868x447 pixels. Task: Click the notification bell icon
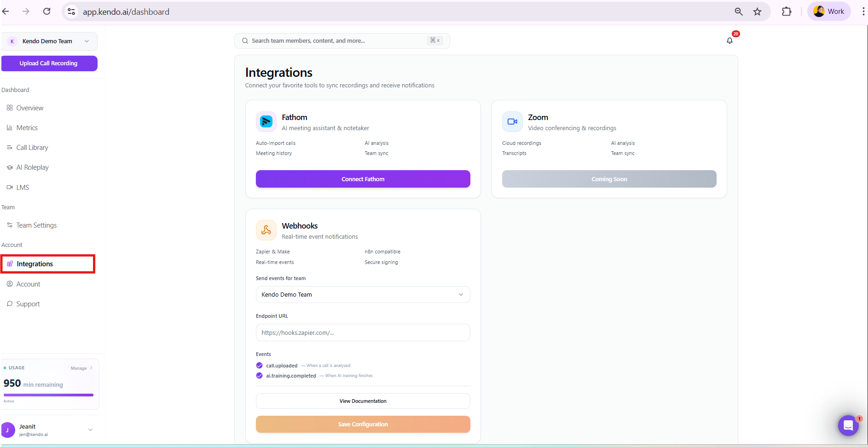click(729, 40)
